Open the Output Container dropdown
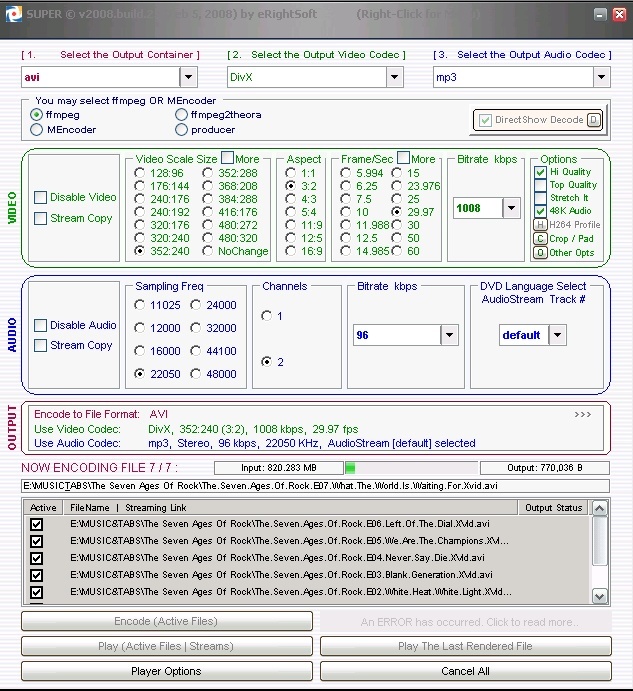The width and height of the screenshot is (633, 691). 188,77
